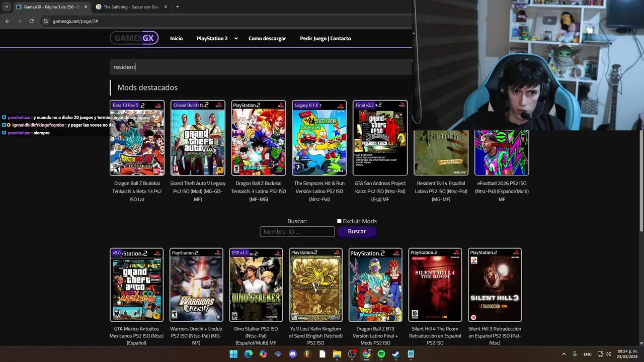
Task: Open the Como descargar page
Action: click(267, 38)
